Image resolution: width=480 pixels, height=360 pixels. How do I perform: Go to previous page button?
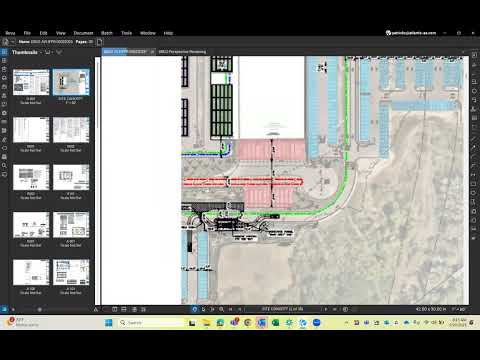pyautogui.click(x=239, y=309)
